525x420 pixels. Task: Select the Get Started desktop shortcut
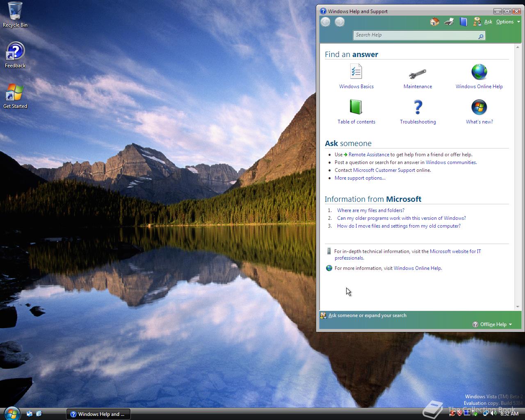pos(15,96)
